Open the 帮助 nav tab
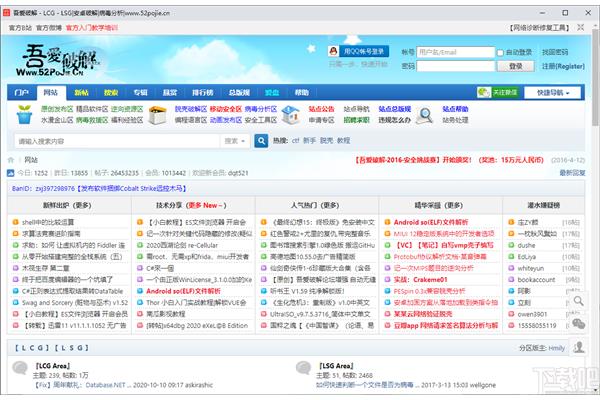The image size is (600, 400). [x=302, y=93]
